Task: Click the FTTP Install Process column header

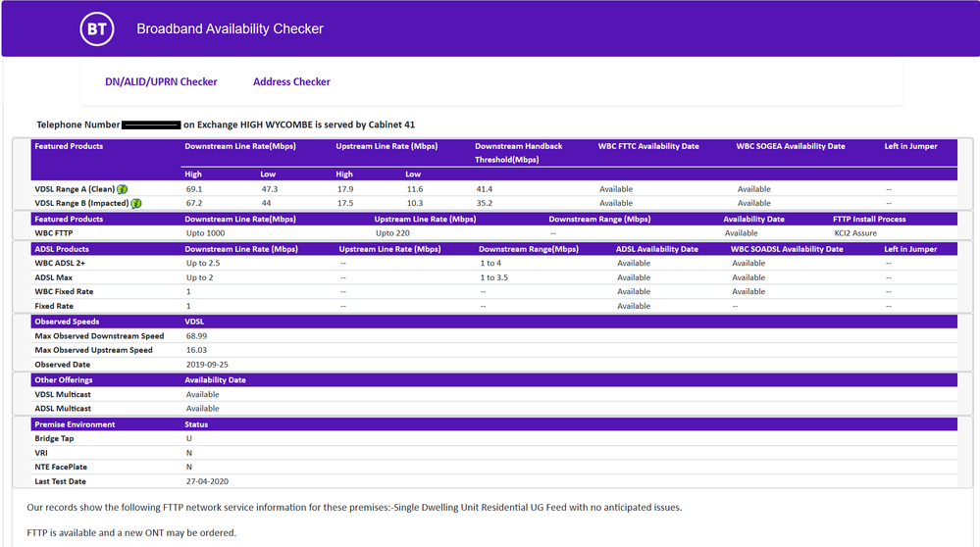Action: click(869, 220)
